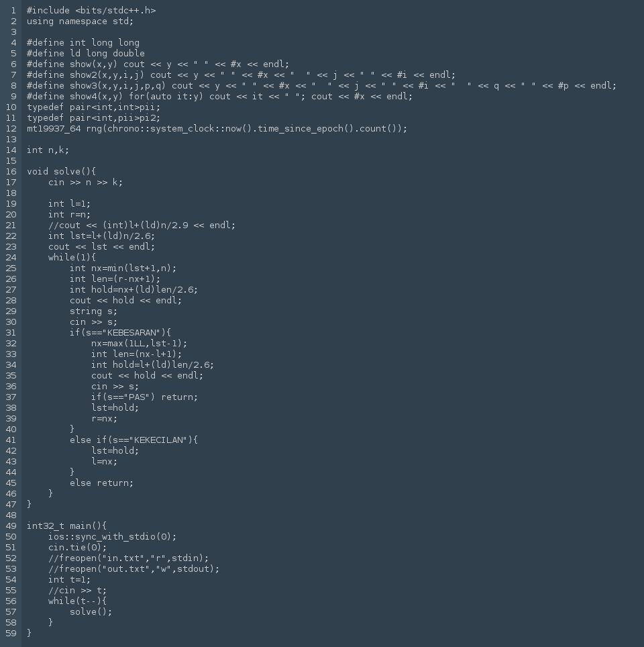Click the 'solve();' call inside main
Screen dimensions: 644x647
pyautogui.click(x=91, y=611)
